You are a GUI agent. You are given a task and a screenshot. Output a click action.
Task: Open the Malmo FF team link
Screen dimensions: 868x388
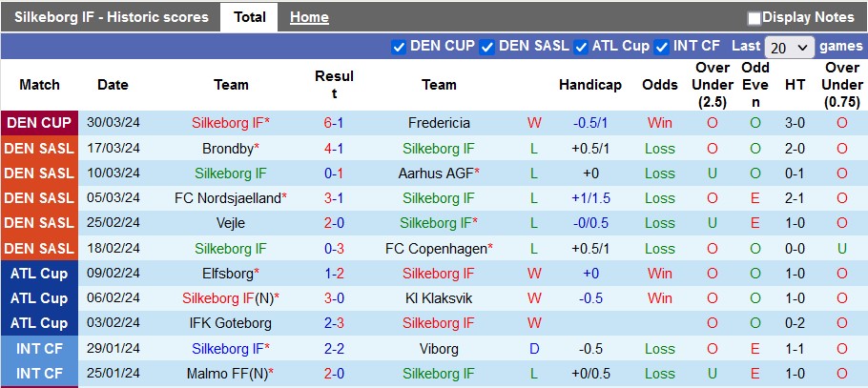227,373
